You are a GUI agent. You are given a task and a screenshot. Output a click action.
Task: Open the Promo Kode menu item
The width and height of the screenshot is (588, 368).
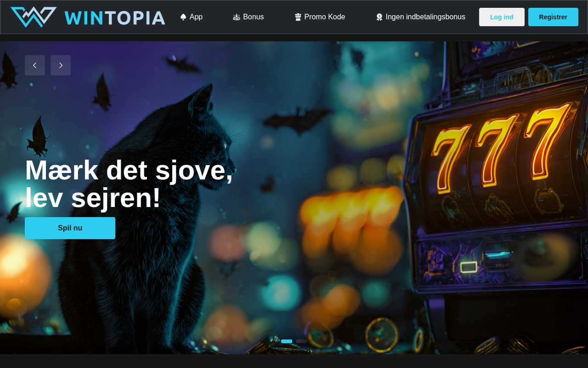(x=320, y=17)
